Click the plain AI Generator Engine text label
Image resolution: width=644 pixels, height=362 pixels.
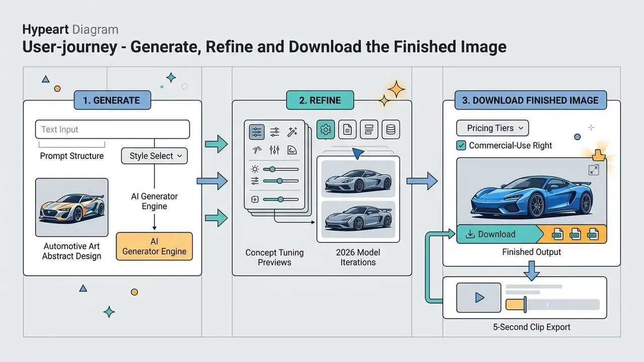(x=154, y=201)
